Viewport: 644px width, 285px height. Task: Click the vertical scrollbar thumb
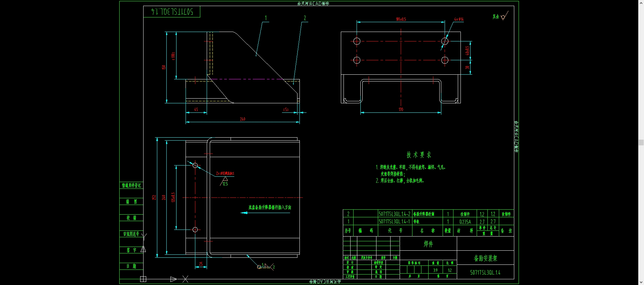[641, 142]
